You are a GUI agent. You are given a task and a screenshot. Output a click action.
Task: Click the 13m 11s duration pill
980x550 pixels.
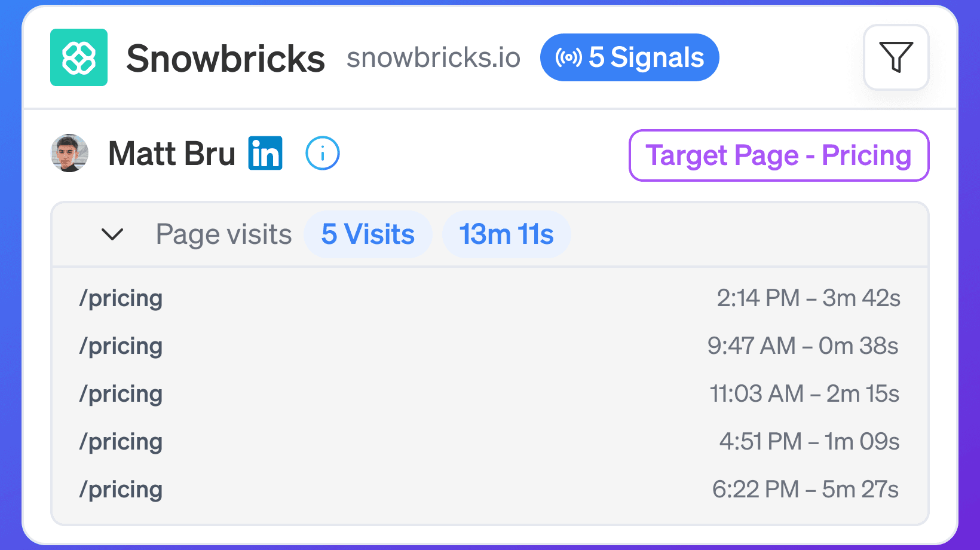tap(506, 234)
